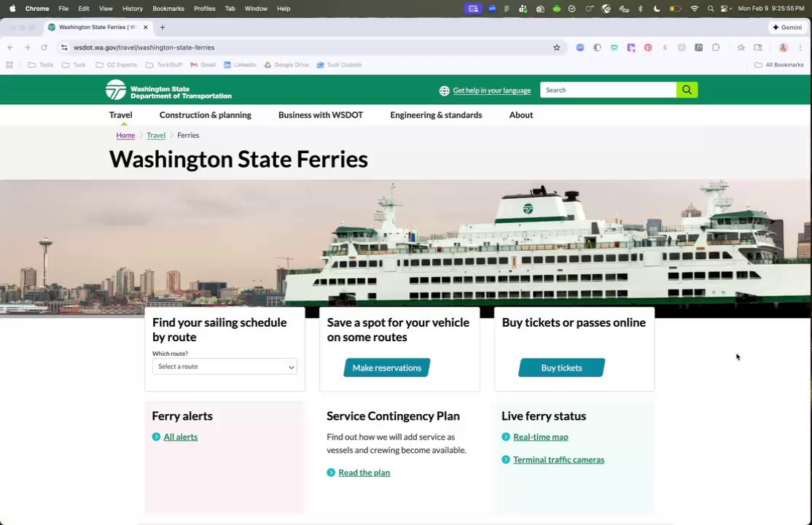
Task: Click the Make reservations button
Action: (x=387, y=367)
